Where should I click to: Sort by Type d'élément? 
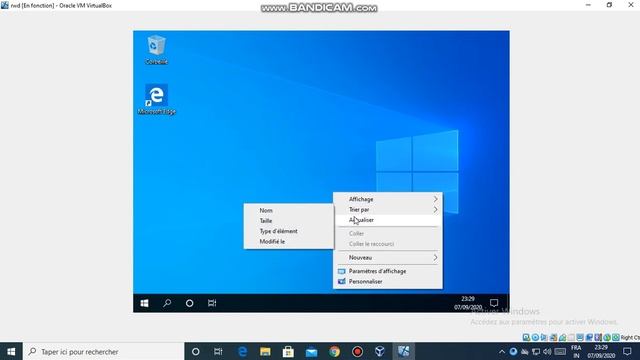(289, 231)
